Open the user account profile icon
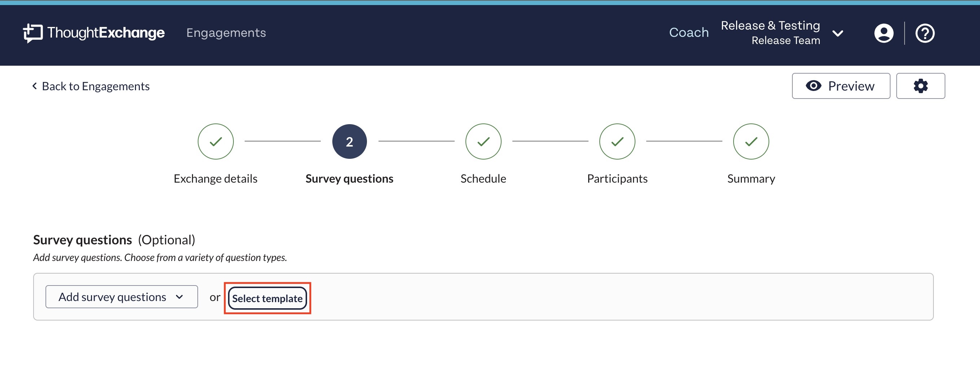Screen dimensions: 980x366 [x=883, y=33]
